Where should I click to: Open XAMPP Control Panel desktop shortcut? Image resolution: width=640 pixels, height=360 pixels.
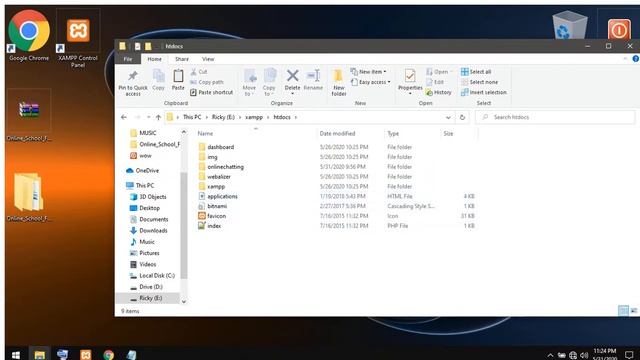[x=78, y=38]
